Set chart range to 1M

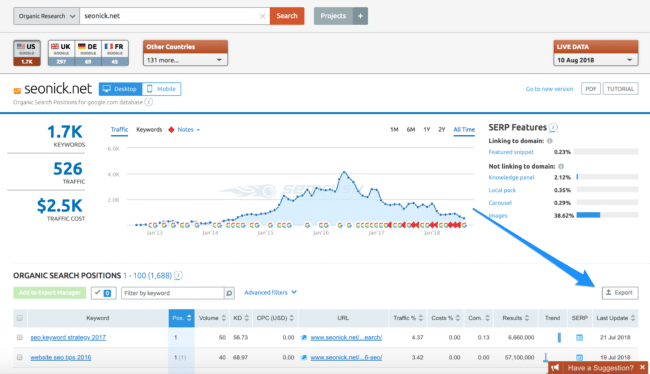pos(394,130)
